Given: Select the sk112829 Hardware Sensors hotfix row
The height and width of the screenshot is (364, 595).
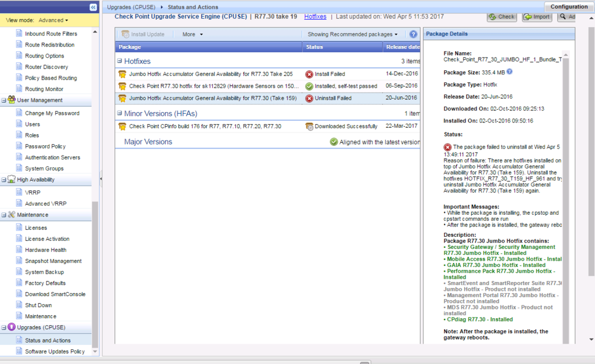Looking at the screenshot, I should [267, 86].
